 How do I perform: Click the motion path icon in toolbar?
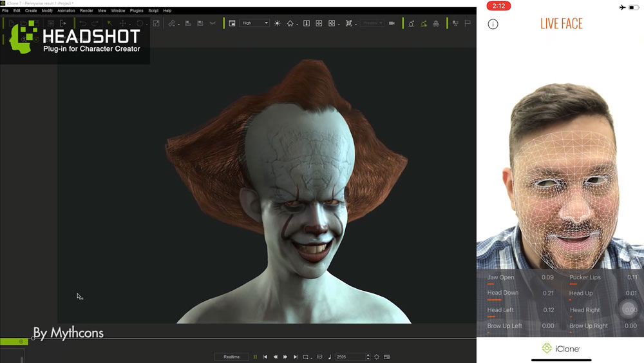coord(411,23)
